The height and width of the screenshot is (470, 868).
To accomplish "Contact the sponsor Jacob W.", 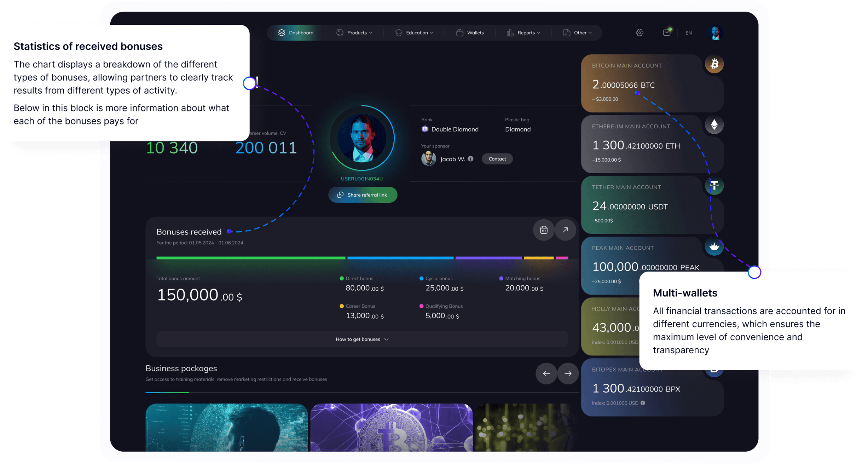I will click(497, 159).
